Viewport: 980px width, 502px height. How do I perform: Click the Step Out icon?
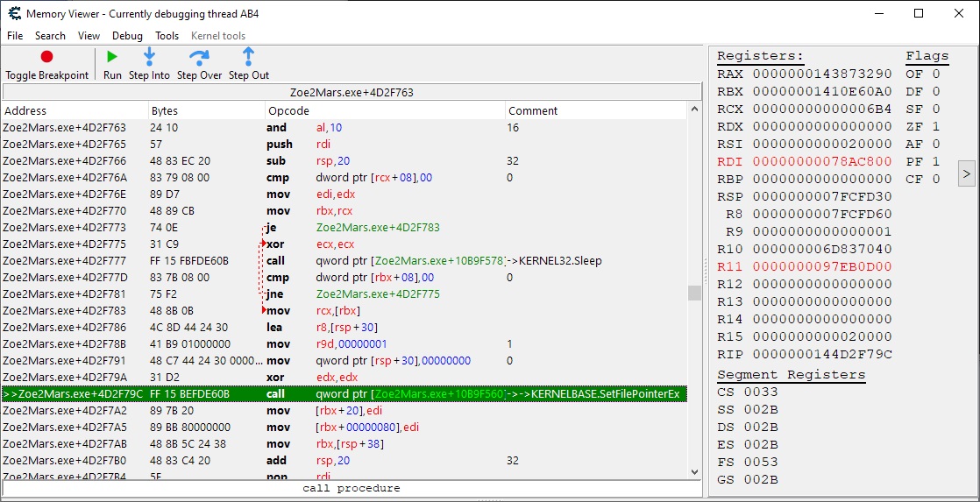[249, 57]
